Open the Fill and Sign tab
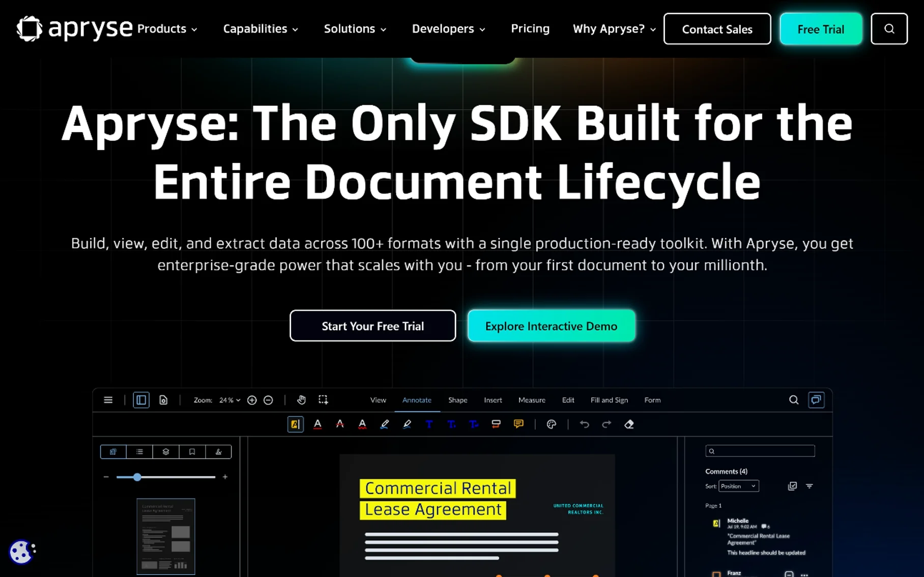924x577 pixels. point(609,400)
